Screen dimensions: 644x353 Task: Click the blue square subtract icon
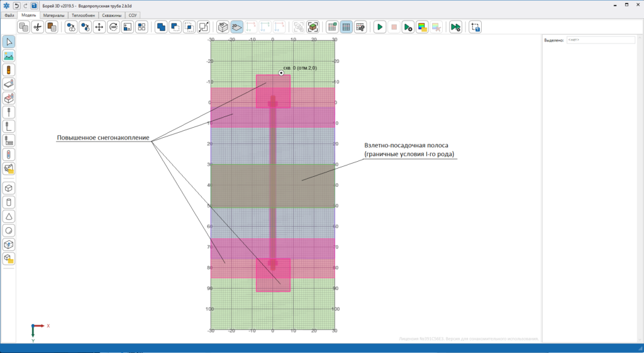click(x=175, y=27)
